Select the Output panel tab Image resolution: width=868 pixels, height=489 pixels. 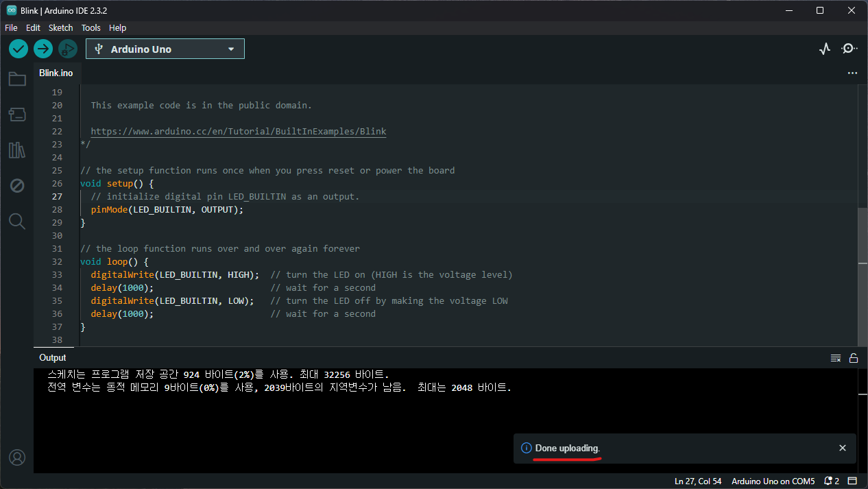[53, 358]
